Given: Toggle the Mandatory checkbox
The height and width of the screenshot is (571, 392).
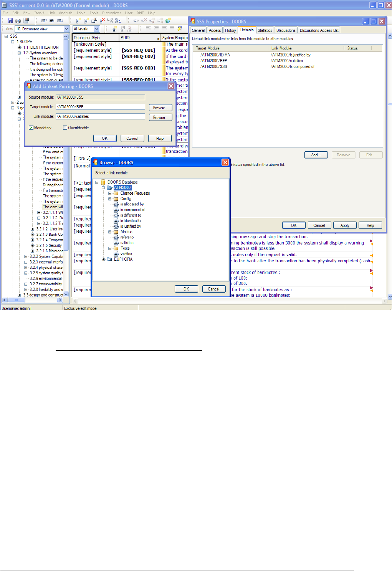Looking at the screenshot, I should pos(31,127).
